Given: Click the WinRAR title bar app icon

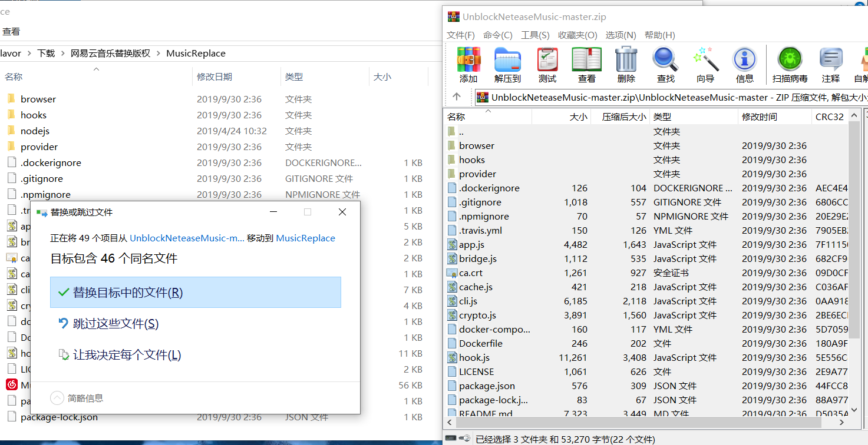Looking at the screenshot, I should [x=453, y=16].
